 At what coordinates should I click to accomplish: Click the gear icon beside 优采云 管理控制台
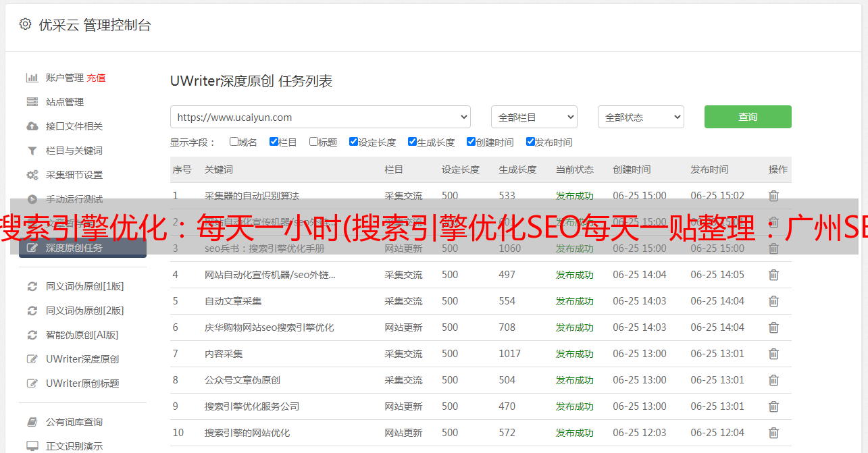tap(25, 24)
